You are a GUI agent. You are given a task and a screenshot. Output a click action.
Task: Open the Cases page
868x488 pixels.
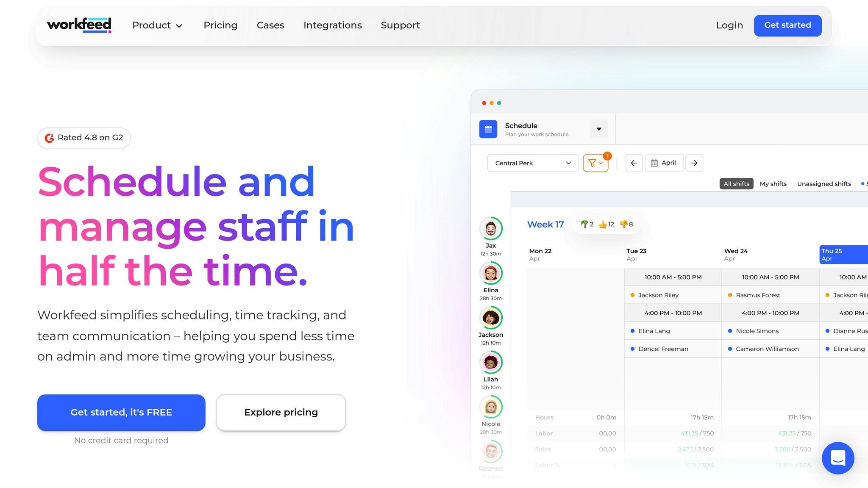(270, 25)
